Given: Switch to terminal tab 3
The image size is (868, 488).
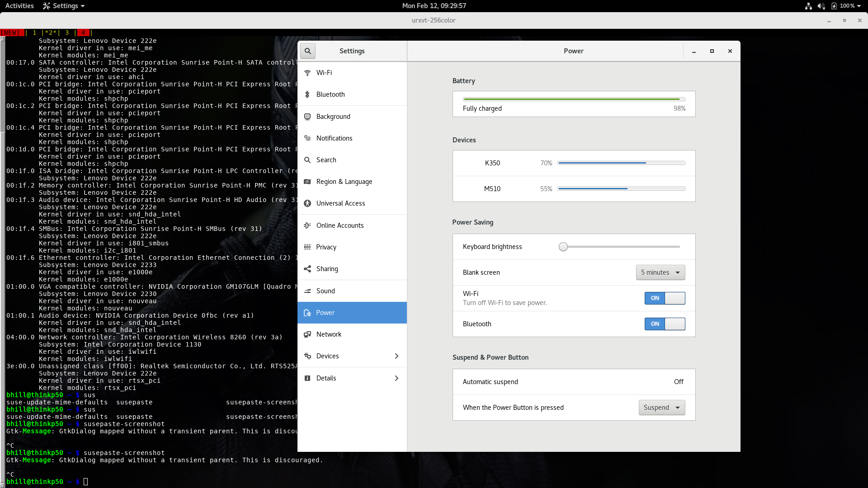Looking at the screenshot, I should (x=67, y=33).
